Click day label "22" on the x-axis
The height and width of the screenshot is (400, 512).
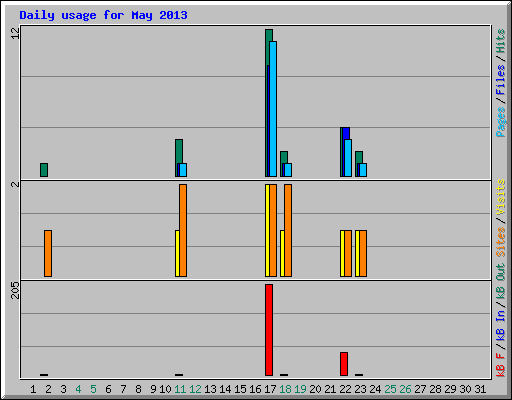coord(345,389)
